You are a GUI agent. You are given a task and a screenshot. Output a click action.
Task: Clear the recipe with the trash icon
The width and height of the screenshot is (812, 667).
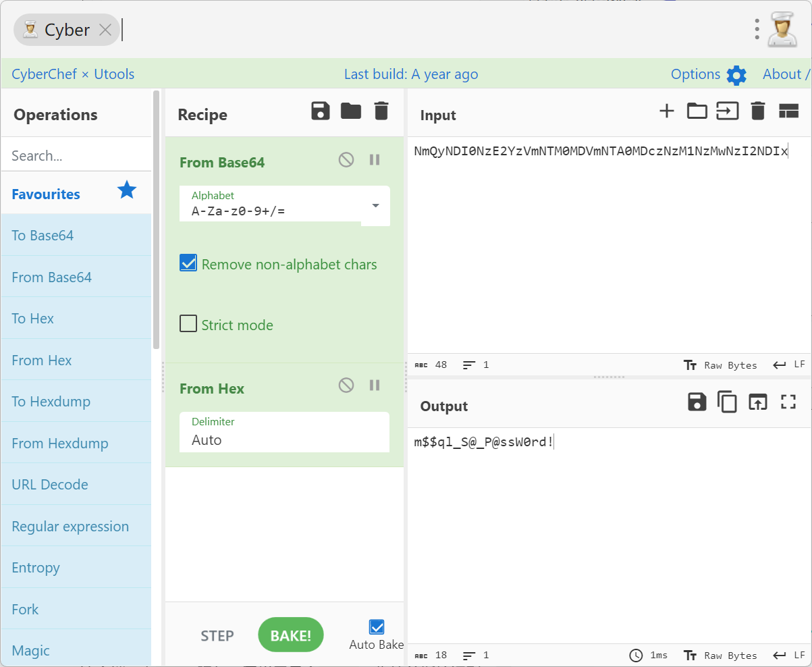[381, 111]
